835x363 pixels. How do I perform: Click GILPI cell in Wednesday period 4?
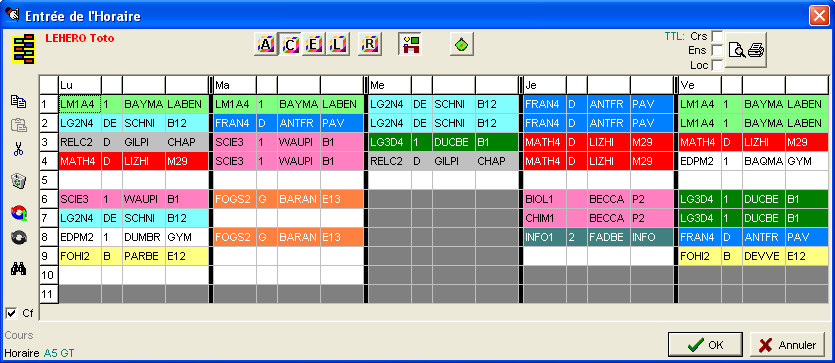(454, 161)
